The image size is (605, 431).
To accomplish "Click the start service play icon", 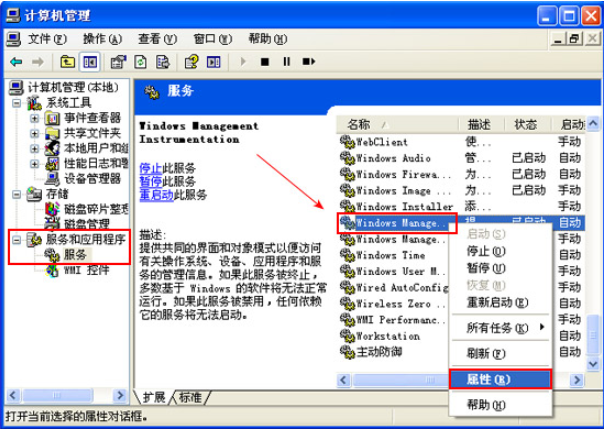I will pos(243,62).
